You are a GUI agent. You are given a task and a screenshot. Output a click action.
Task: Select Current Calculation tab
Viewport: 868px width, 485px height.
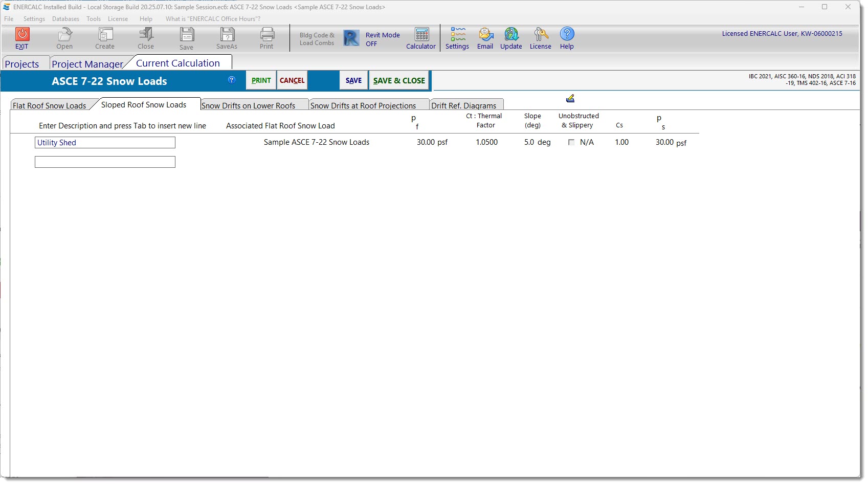(178, 63)
